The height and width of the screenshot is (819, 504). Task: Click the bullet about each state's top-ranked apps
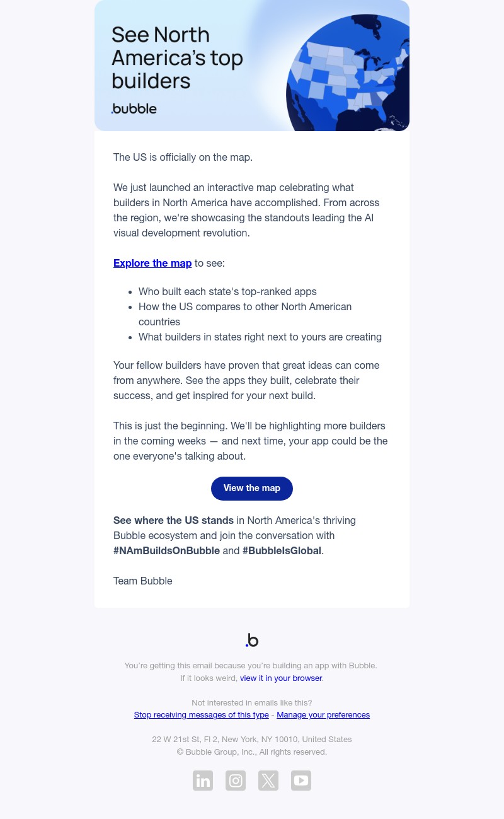227,291
